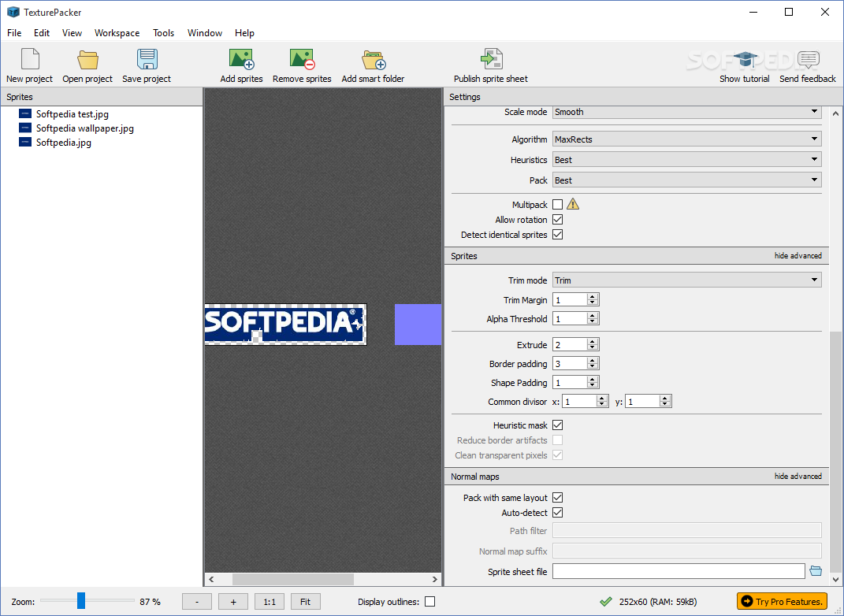Open the Trim mode dropdown
Image resolution: width=844 pixels, height=616 pixels.
(687, 280)
